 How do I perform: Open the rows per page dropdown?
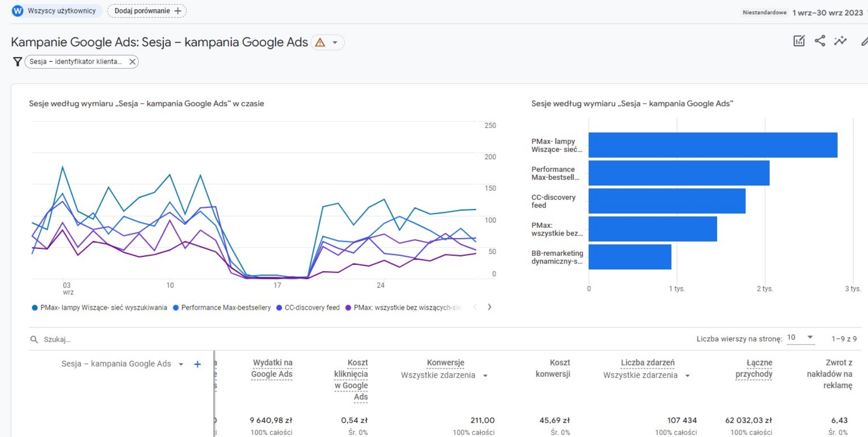[x=800, y=338]
